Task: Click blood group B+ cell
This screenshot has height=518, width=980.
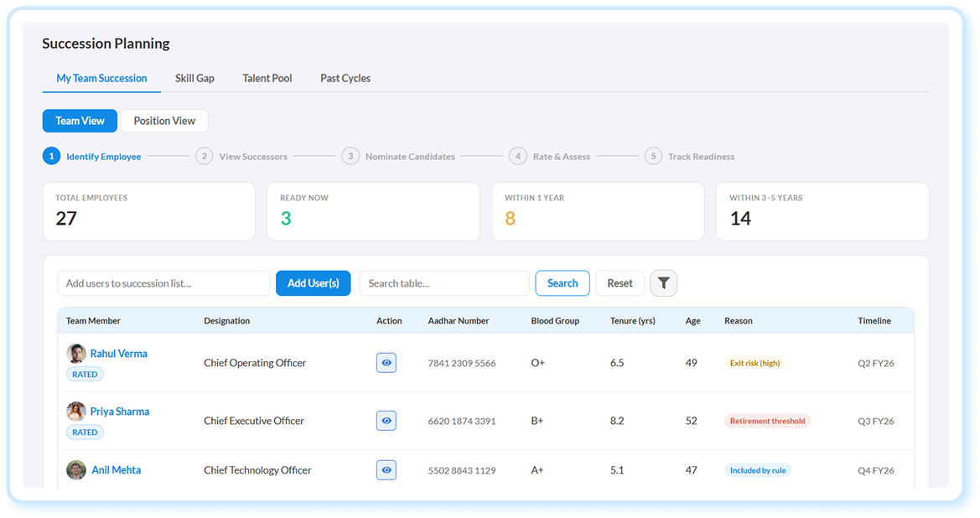Action: click(537, 421)
